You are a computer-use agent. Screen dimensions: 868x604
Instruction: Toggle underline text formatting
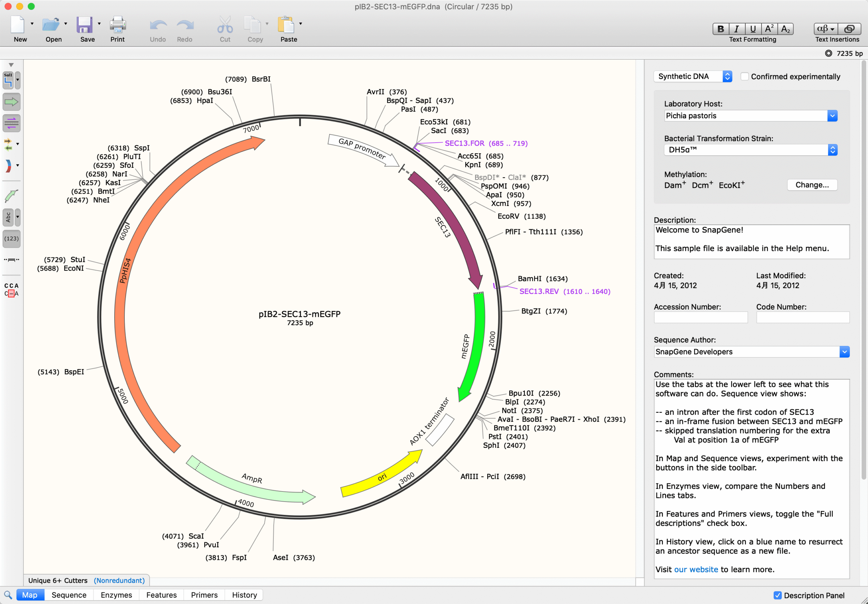click(x=753, y=29)
